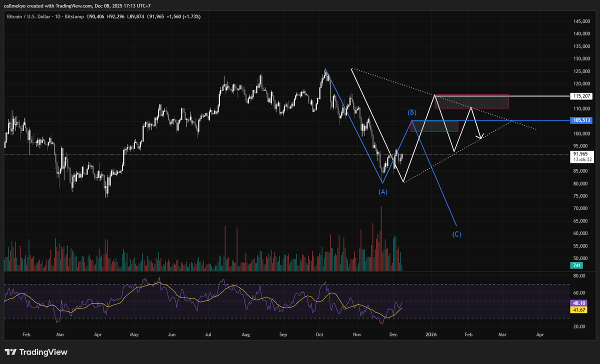Viewport: 600px width, 364px height.
Task: Click the 70,000 price axis label
Action: click(x=581, y=208)
